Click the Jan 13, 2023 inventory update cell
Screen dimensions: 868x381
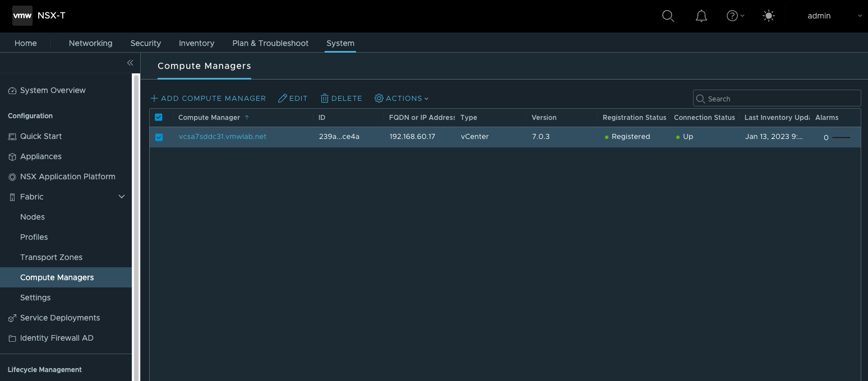774,137
